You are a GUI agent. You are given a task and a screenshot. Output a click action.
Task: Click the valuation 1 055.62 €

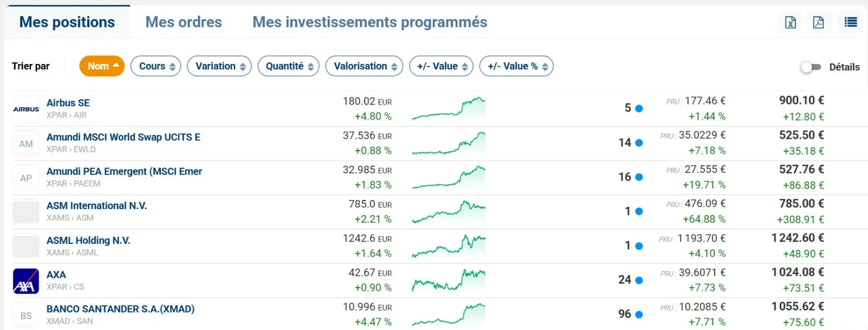[x=798, y=307]
